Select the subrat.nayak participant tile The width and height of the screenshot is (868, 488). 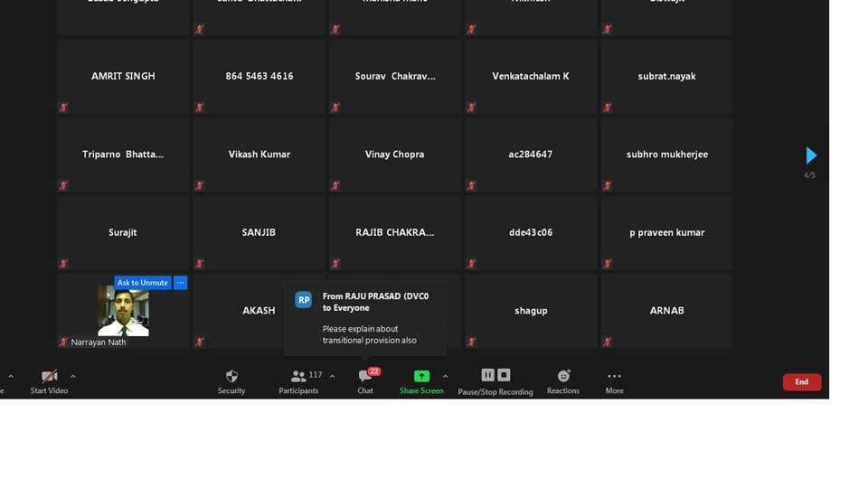point(667,76)
